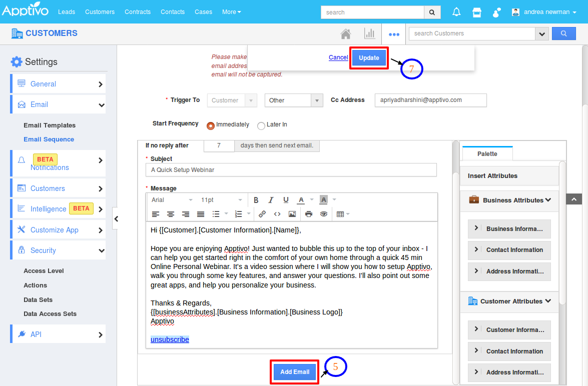Open the More navigation menu

click(x=231, y=12)
